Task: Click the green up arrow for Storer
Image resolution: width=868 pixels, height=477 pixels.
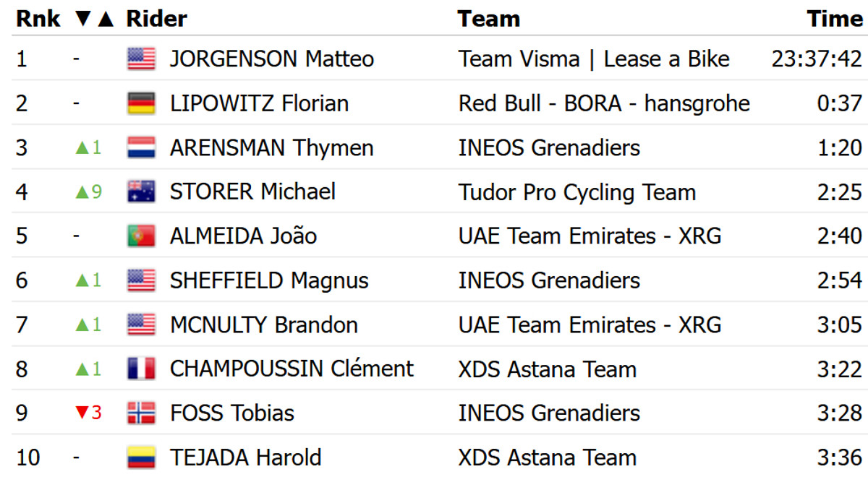Action: tap(82, 192)
